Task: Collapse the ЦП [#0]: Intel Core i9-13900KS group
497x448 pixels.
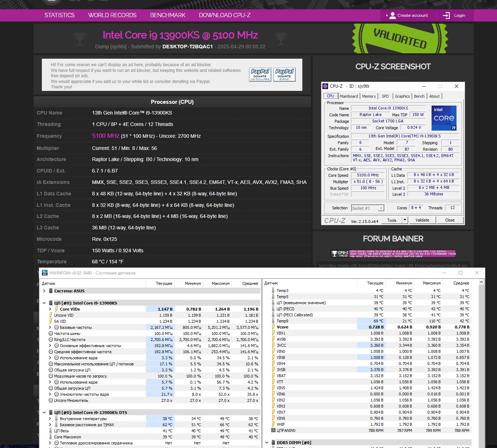Action: [44, 303]
